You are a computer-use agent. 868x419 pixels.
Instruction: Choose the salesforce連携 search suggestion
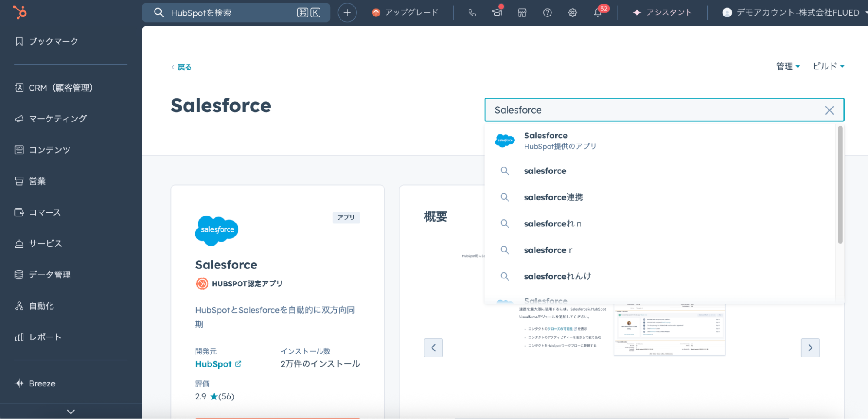click(x=553, y=197)
